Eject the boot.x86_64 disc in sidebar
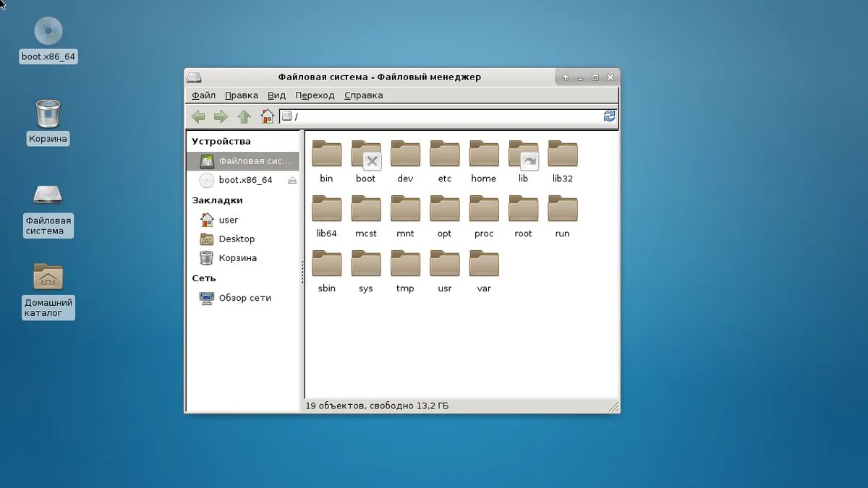The width and height of the screenshot is (868, 488). click(292, 180)
